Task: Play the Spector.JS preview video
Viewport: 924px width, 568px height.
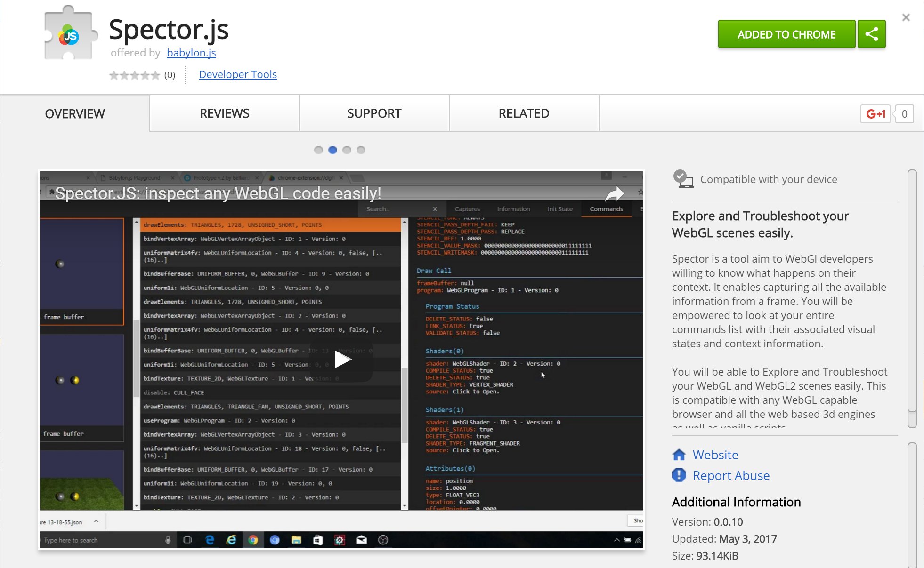Action: [x=342, y=360]
